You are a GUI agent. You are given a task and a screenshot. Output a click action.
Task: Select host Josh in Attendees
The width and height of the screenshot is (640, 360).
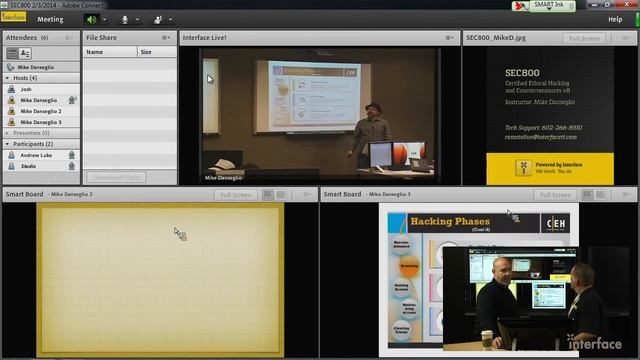coord(41,89)
